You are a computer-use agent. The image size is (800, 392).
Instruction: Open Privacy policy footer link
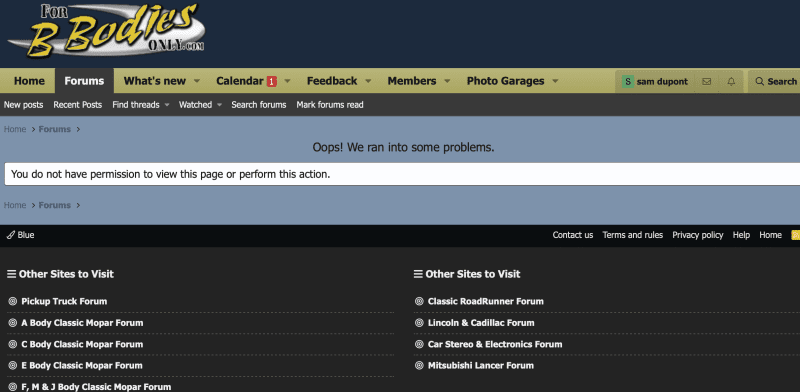click(x=698, y=235)
